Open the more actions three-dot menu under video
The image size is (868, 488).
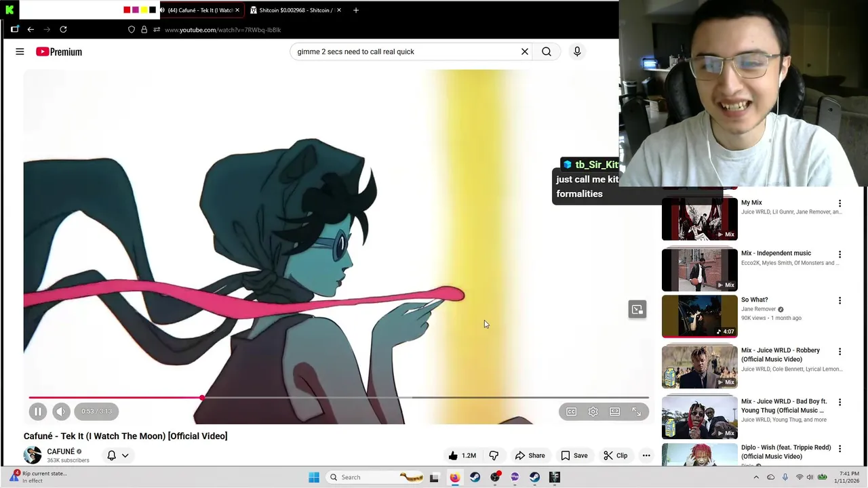tap(646, 455)
